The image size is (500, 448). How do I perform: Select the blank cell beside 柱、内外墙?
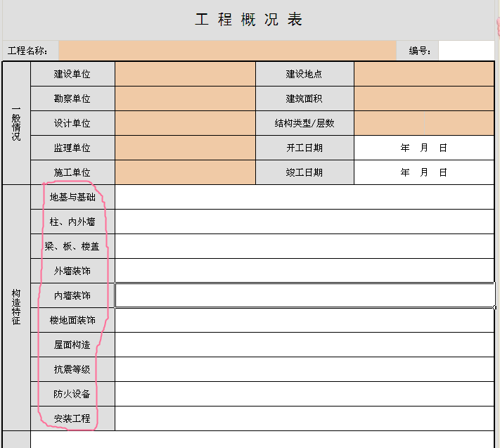304,222
